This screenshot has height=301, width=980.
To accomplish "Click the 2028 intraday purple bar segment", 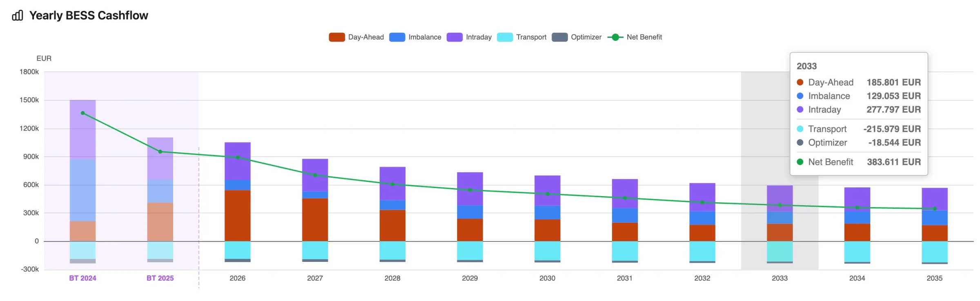I will [x=392, y=184].
